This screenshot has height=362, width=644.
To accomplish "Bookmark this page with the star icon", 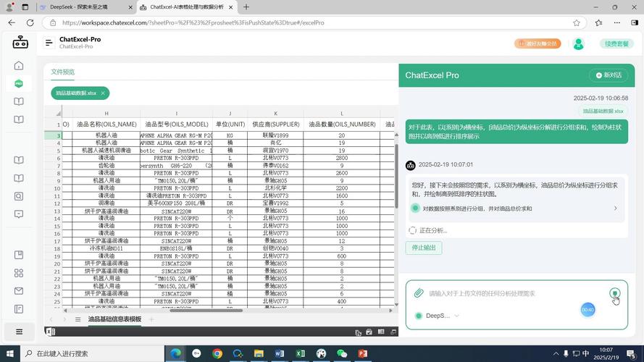I will pyautogui.click(x=577, y=23).
